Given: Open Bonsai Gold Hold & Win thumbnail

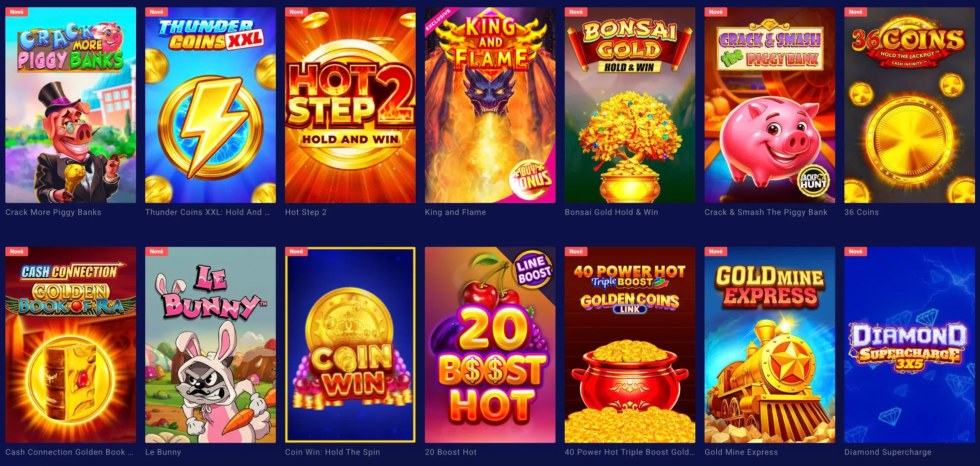Looking at the screenshot, I should click(630, 105).
